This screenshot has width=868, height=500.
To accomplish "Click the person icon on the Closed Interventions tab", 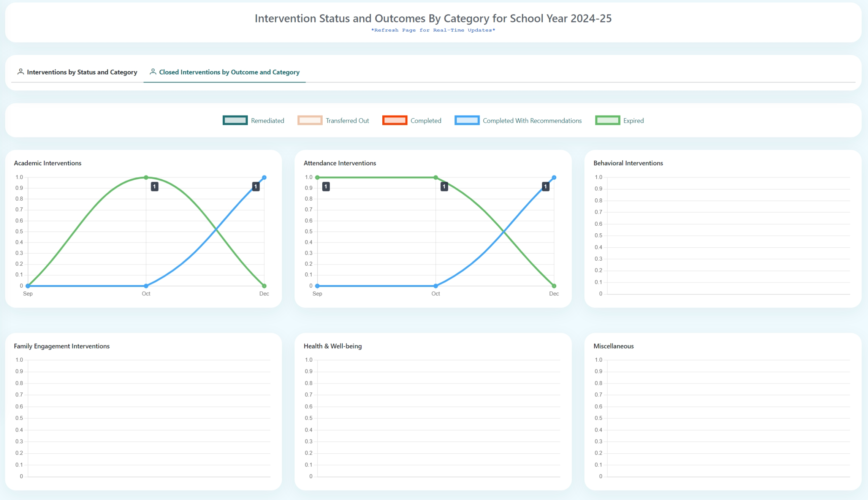I will [154, 71].
